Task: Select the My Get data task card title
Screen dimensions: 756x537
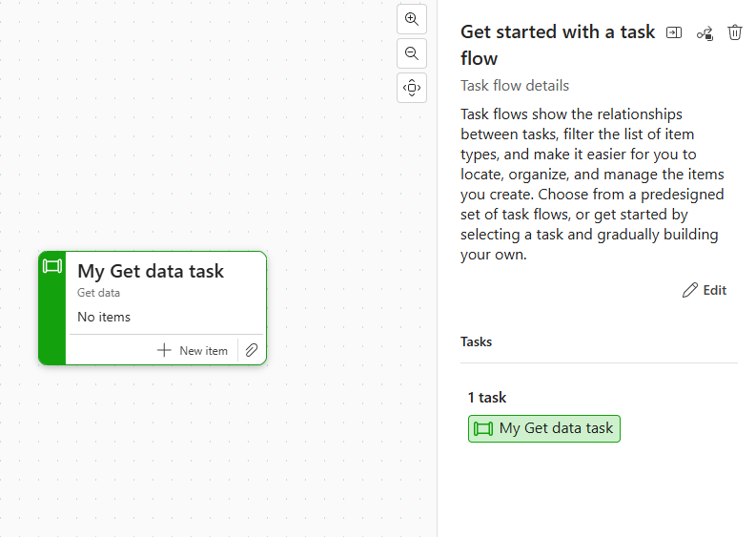Action: (x=151, y=271)
